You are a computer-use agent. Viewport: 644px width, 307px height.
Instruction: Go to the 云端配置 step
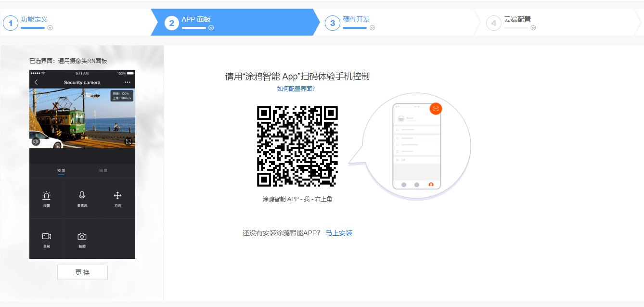pos(517,19)
